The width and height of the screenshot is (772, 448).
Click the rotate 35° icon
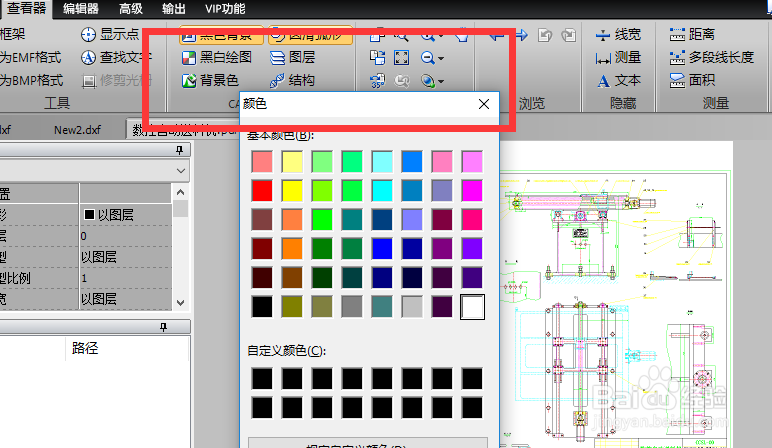(x=378, y=80)
